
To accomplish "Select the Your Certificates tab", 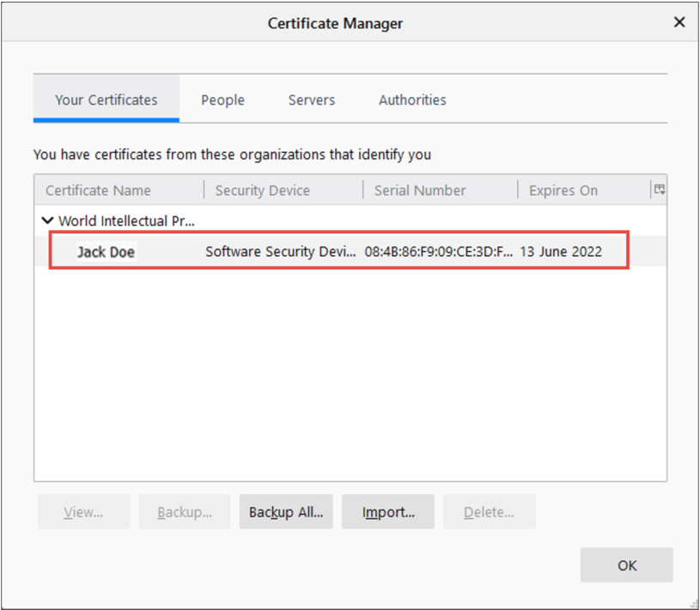I will 106,100.
